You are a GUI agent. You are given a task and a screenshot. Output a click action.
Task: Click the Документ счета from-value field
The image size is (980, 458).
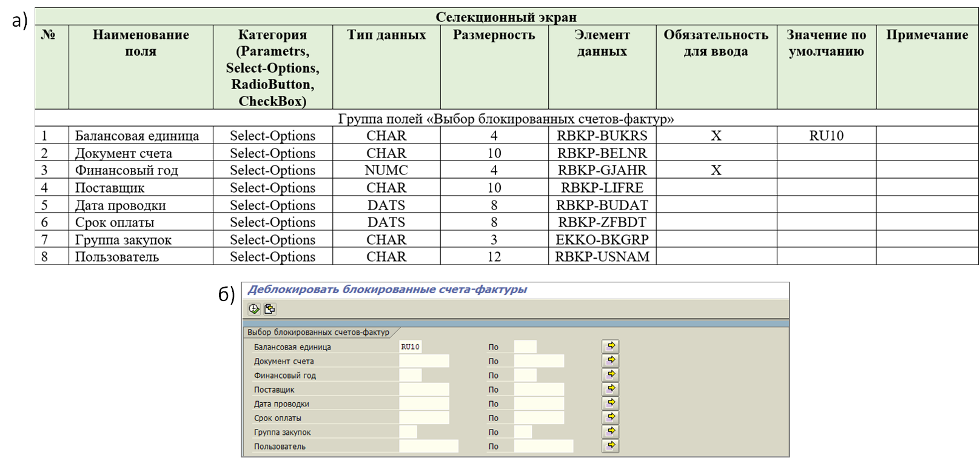coord(424,361)
